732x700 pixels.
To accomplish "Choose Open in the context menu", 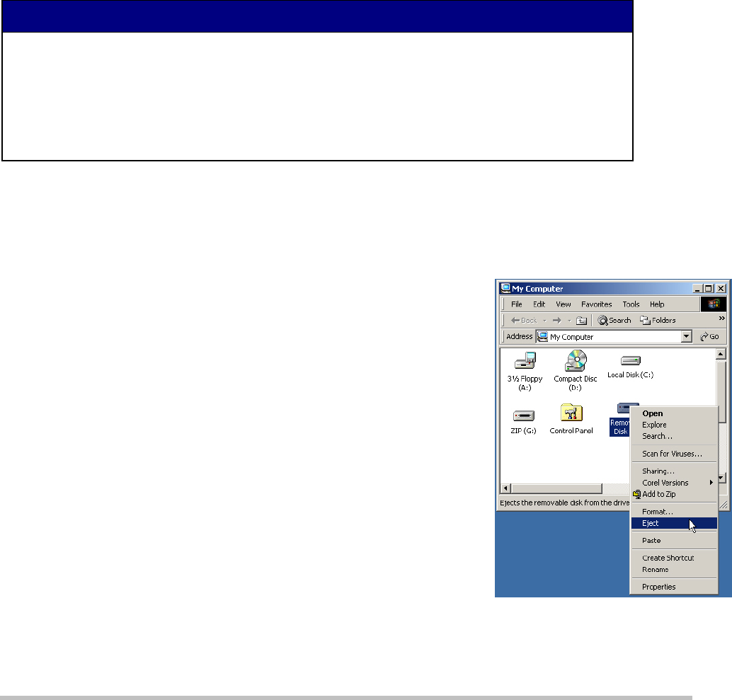I will [x=674, y=413].
